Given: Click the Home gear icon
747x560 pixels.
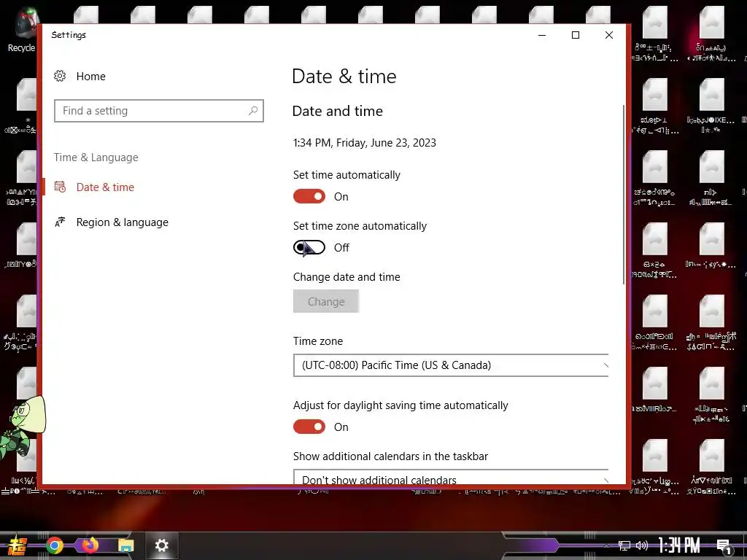Looking at the screenshot, I should 60,76.
